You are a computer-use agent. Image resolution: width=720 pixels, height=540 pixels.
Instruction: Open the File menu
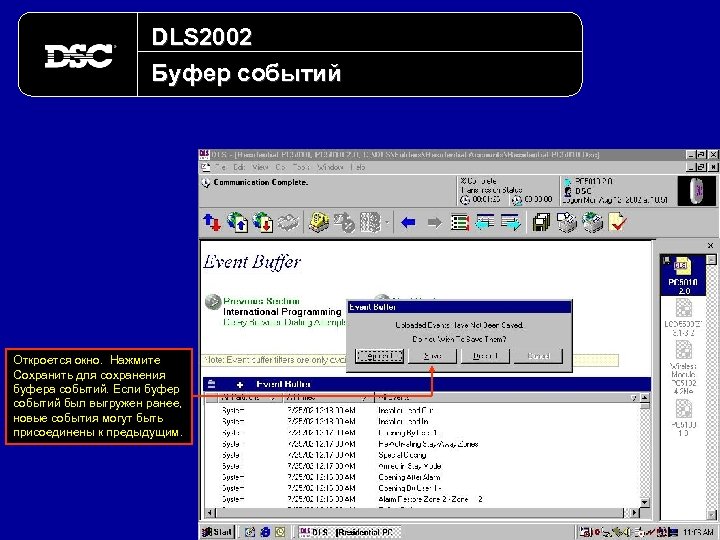click(x=220, y=168)
